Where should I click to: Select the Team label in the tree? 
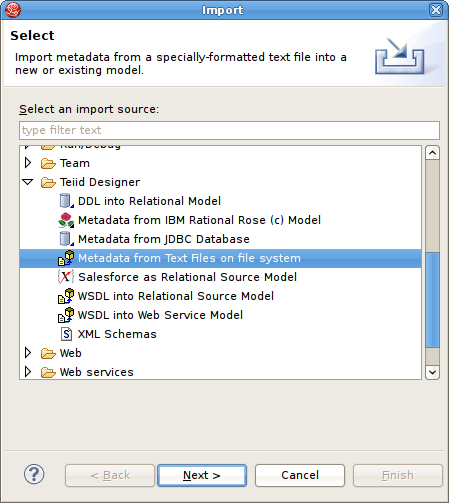(x=75, y=163)
